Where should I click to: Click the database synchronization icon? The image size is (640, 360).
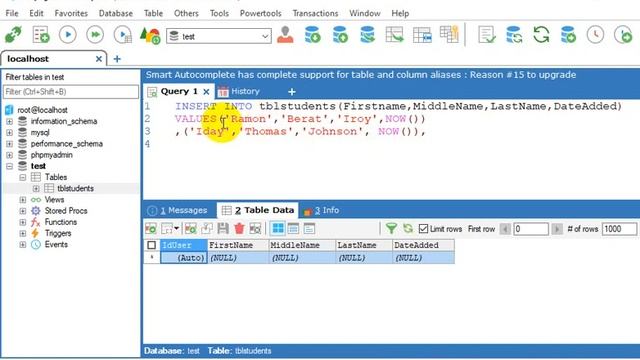click(x=514, y=35)
